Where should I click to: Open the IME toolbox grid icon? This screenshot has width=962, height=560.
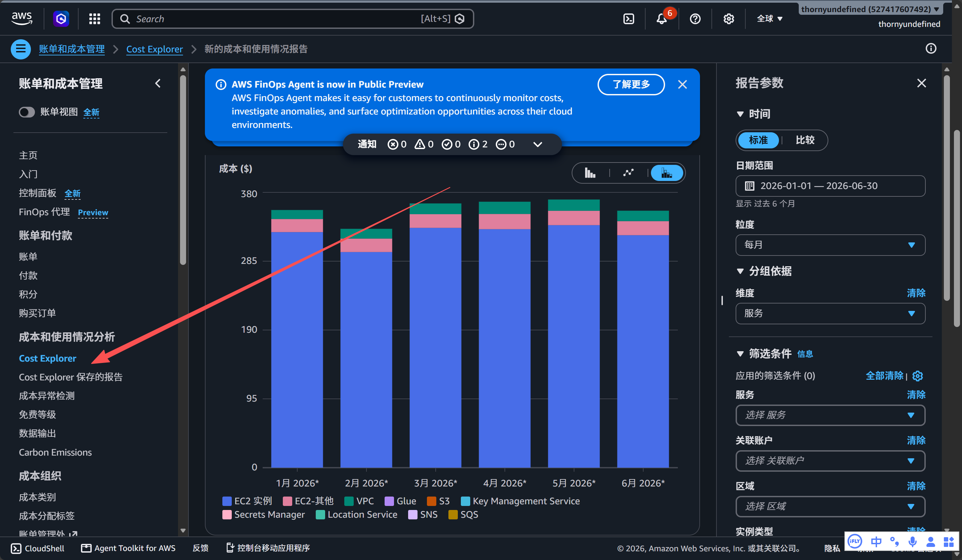pos(949,541)
